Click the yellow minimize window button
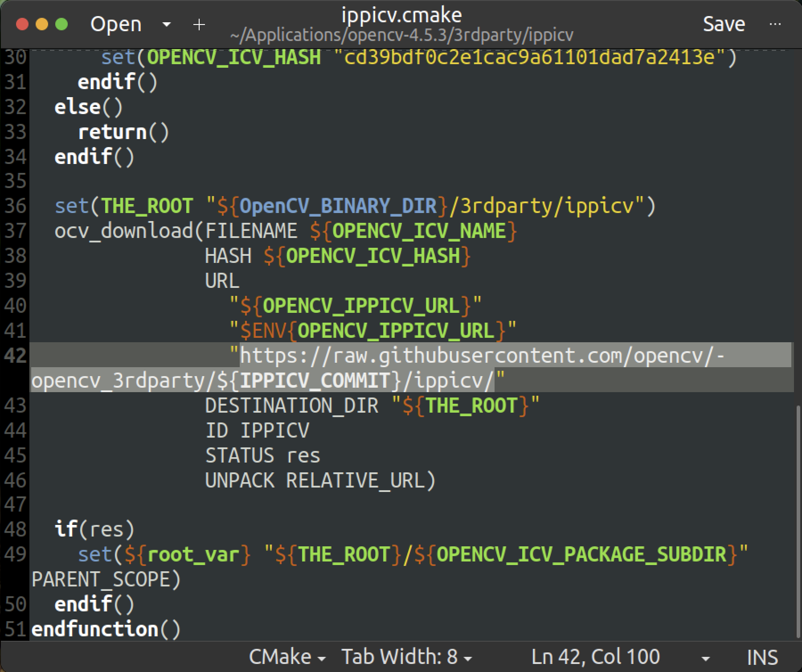The width and height of the screenshot is (802, 672). click(42, 24)
